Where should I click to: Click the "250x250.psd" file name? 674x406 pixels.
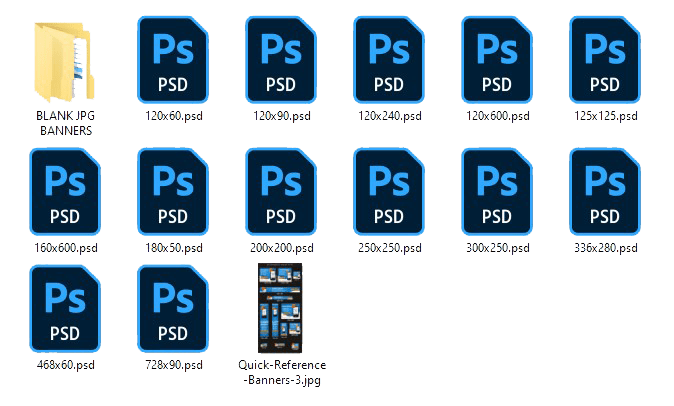tap(389, 248)
